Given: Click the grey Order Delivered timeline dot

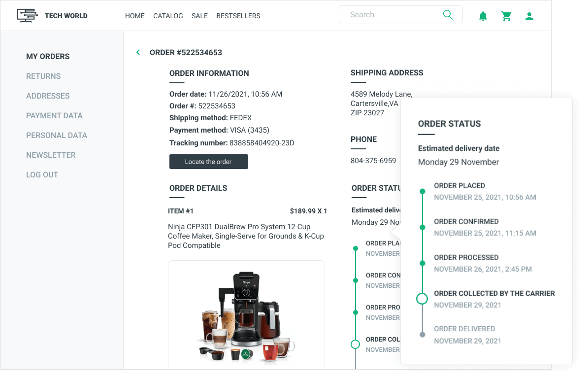Looking at the screenshot, I should point(422,335).
